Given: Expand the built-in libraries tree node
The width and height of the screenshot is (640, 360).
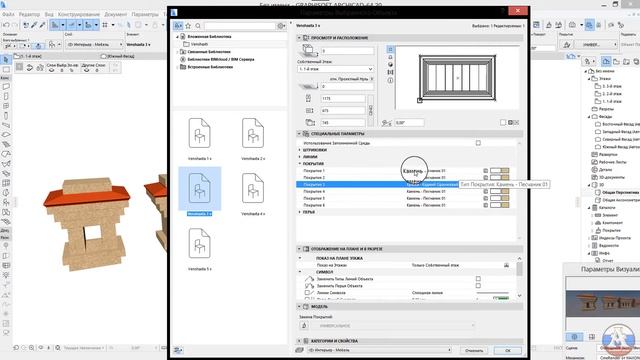Looking at the screenshot, I should [178, 67].
